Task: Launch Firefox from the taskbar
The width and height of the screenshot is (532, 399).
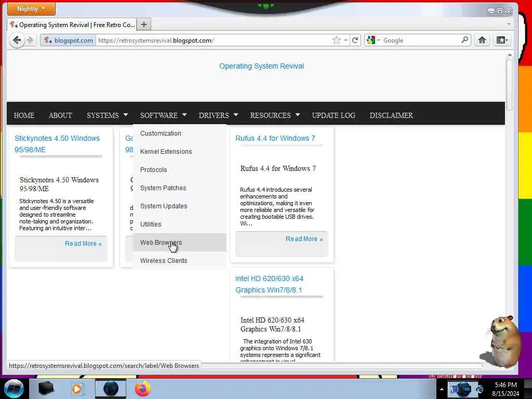Action: click(143, 389)
